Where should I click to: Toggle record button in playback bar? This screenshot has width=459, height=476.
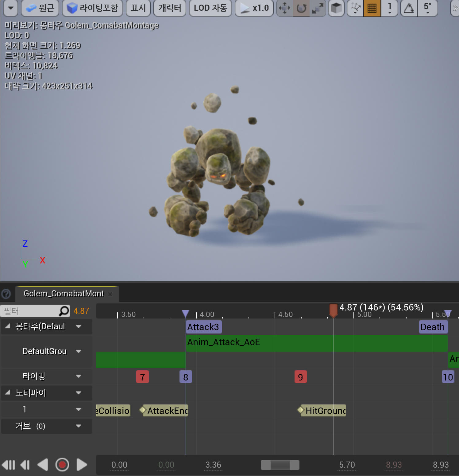(x=62, y=465)
